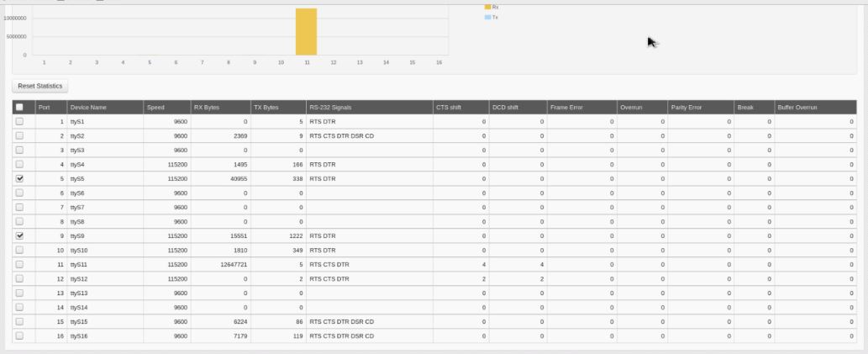Sort by the Device Name column header
Image resolution: width=868 pixels, height=354 pixels.
(x=88, y=108)
